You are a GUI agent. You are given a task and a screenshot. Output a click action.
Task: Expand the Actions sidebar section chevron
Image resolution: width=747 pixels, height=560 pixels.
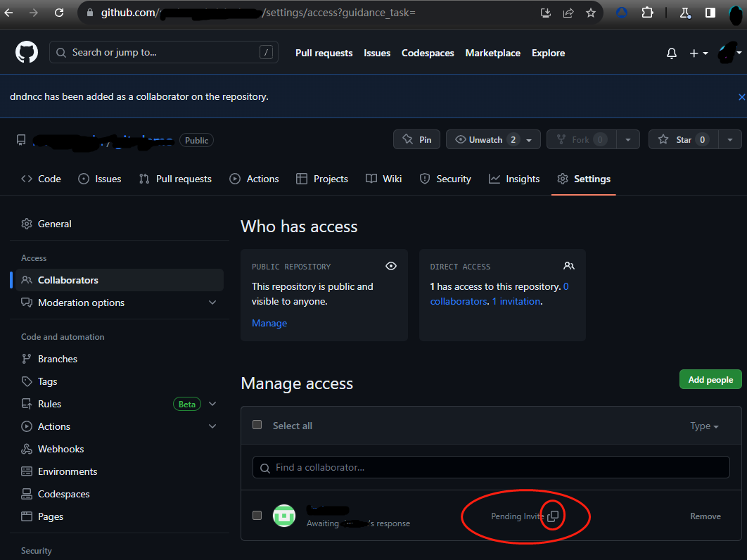click(212, 426)
